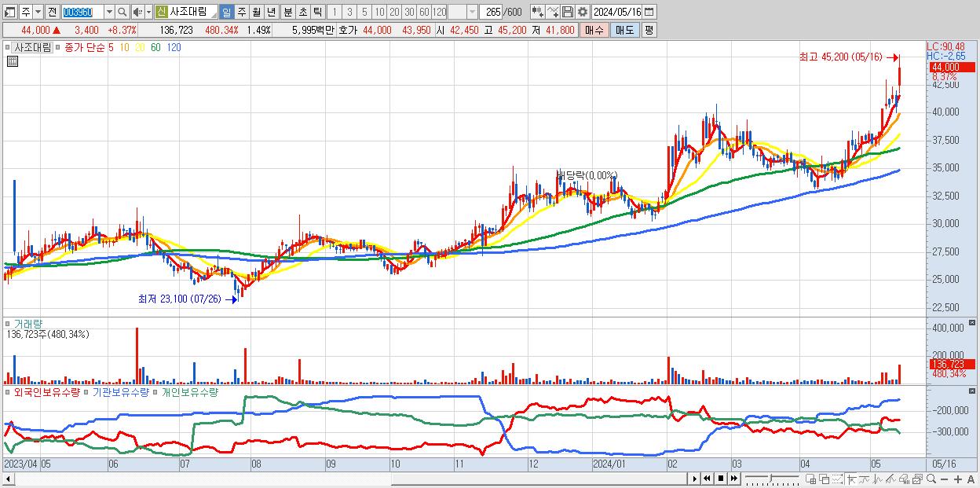Click the add-panel windows icon in bottom toolbar
The width and height of the screenshot is (980, 488).
pyautogui.click(x=810, y=479)
